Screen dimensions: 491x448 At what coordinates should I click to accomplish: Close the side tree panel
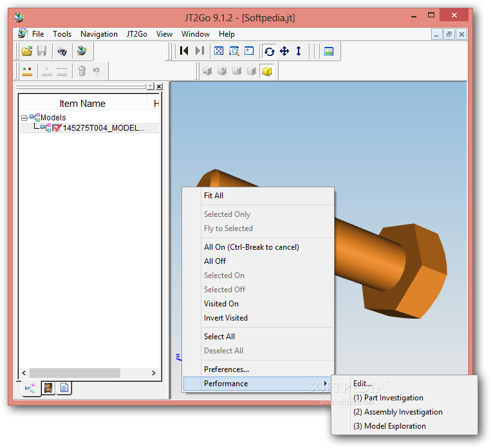click(x=160, y=86)
